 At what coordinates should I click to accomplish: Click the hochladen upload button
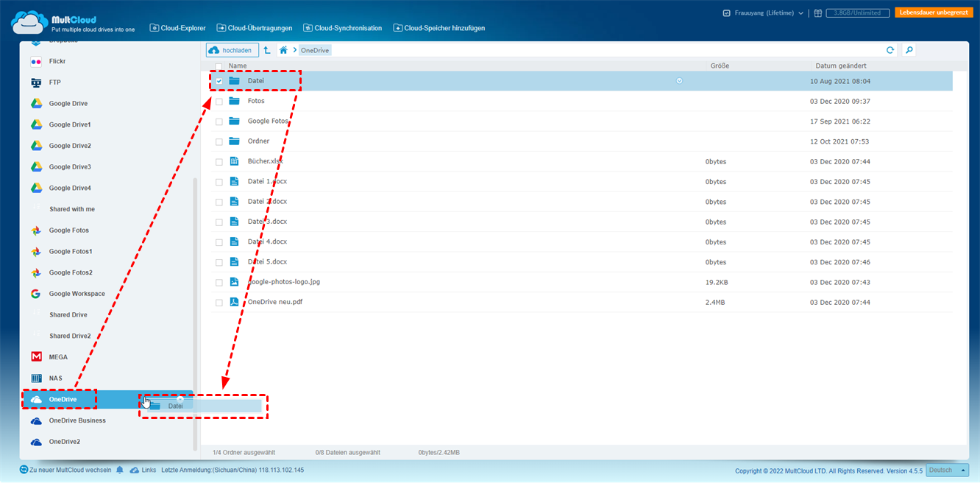[232, 50]
